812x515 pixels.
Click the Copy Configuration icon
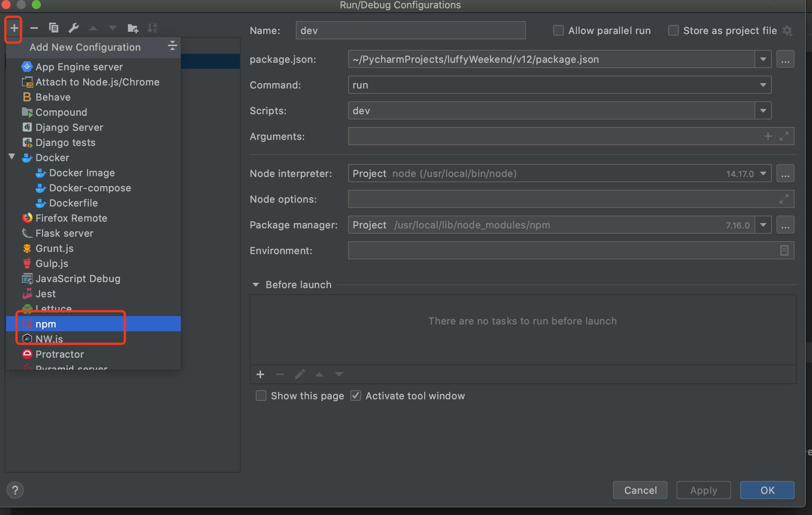(x=54, y=28)
